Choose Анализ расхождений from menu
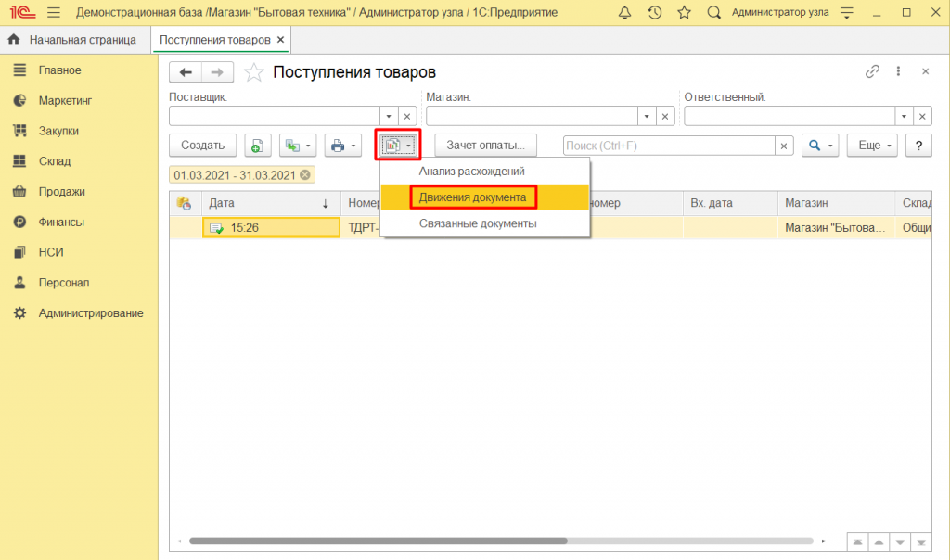The height and width of the screenshot is (560, 950). click(x=471, y=172)
